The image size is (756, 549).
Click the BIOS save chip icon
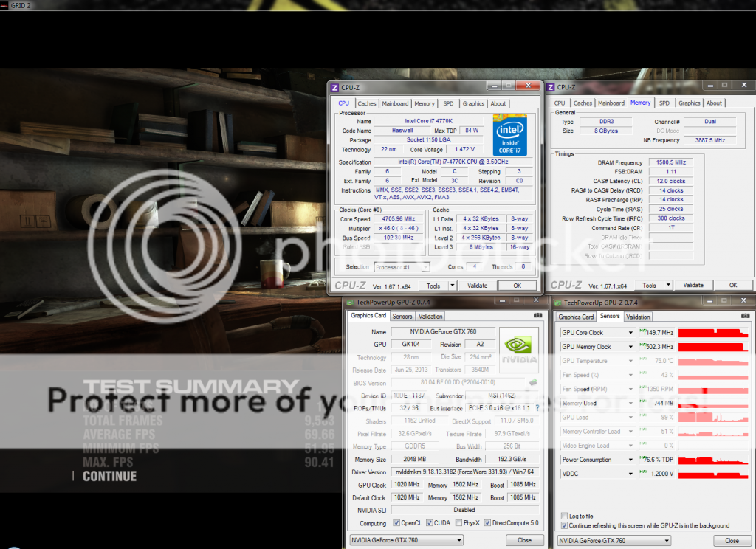tap(533, 382)
